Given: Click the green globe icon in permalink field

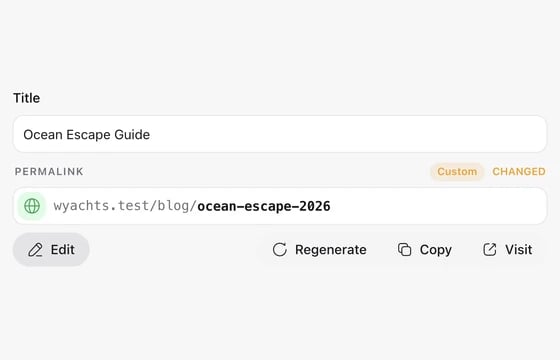Looking at the screenshot, I should pos(32,206).
